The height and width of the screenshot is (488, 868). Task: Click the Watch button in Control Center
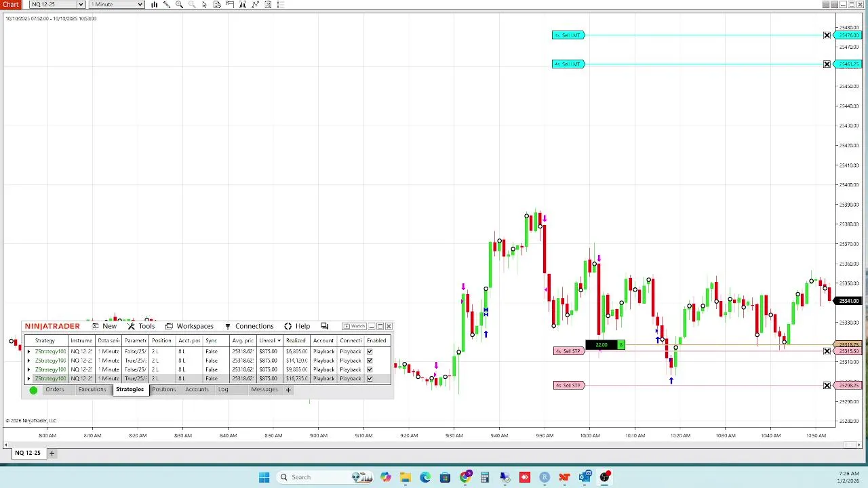[354, 326]
